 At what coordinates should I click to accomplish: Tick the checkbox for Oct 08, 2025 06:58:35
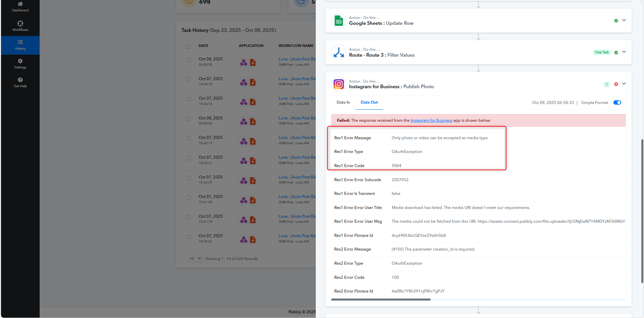click(188, 60)
